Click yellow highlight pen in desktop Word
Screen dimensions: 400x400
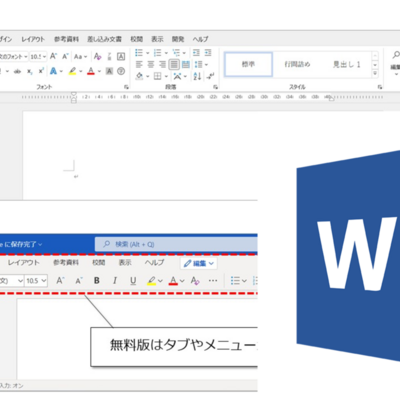click(72, 71)
